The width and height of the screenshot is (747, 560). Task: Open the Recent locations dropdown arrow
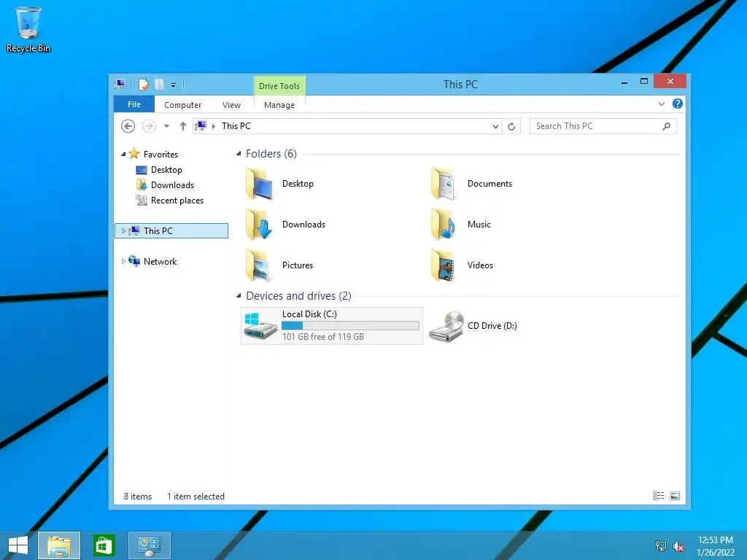[167, 126]
